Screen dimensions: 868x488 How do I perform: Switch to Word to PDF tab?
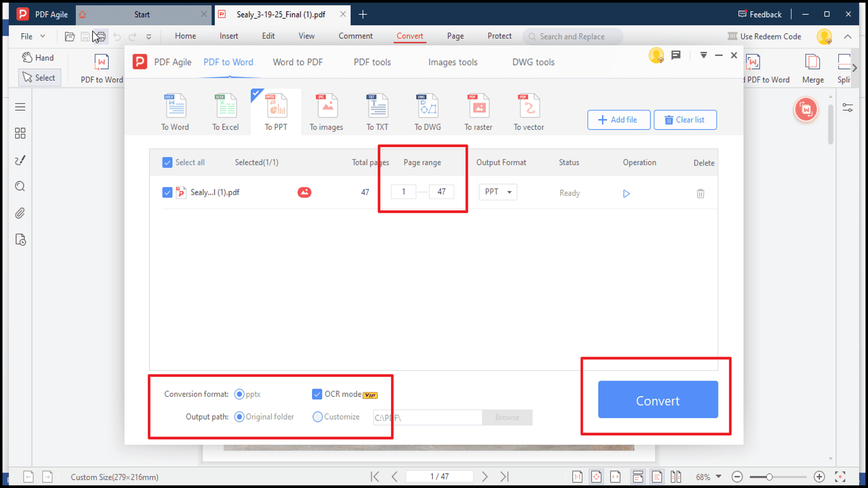tap(297, 62)
